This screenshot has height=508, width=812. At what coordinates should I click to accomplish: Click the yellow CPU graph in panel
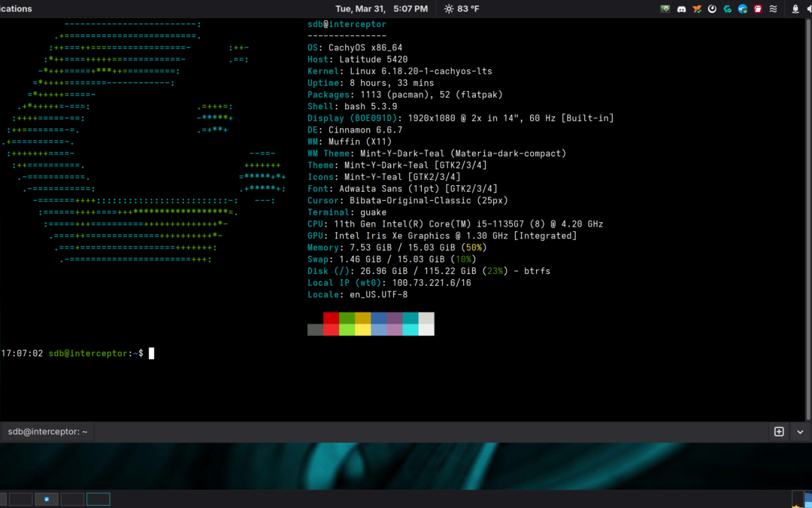[x=798, y=499]
